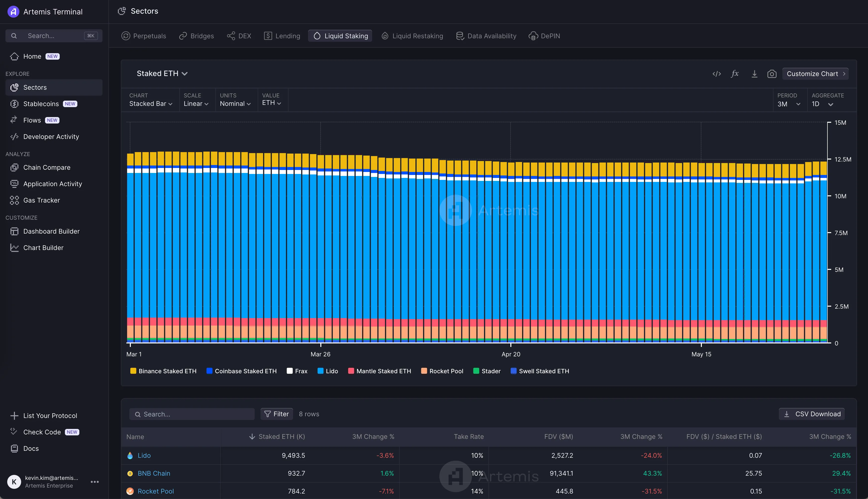Click the plus icon for List Your Protocol
Image resolution: width=868 pixels, height=499 pixels.
pyautogui.click(x=14, y=416)
